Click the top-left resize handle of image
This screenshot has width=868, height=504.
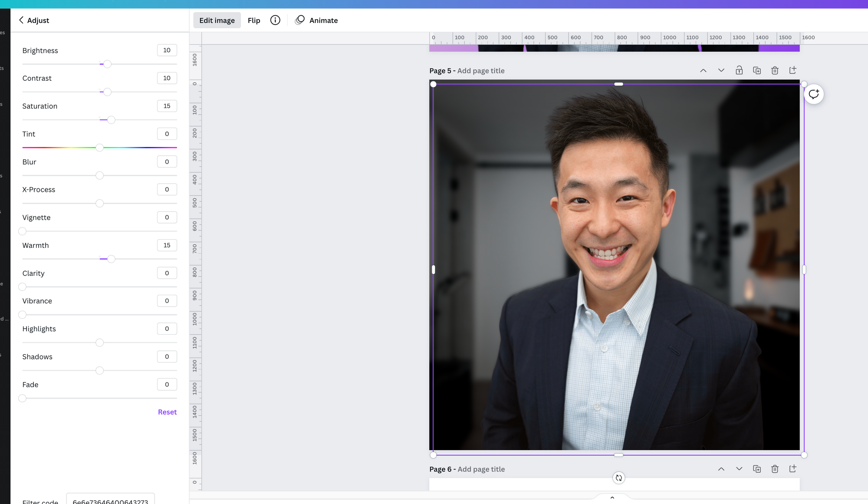pos(433,84)
